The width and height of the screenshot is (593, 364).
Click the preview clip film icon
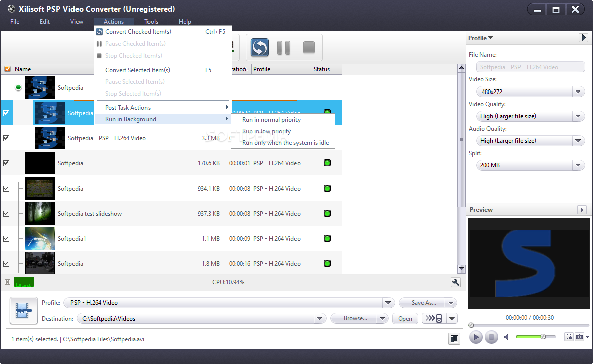(x=569, y=337)
